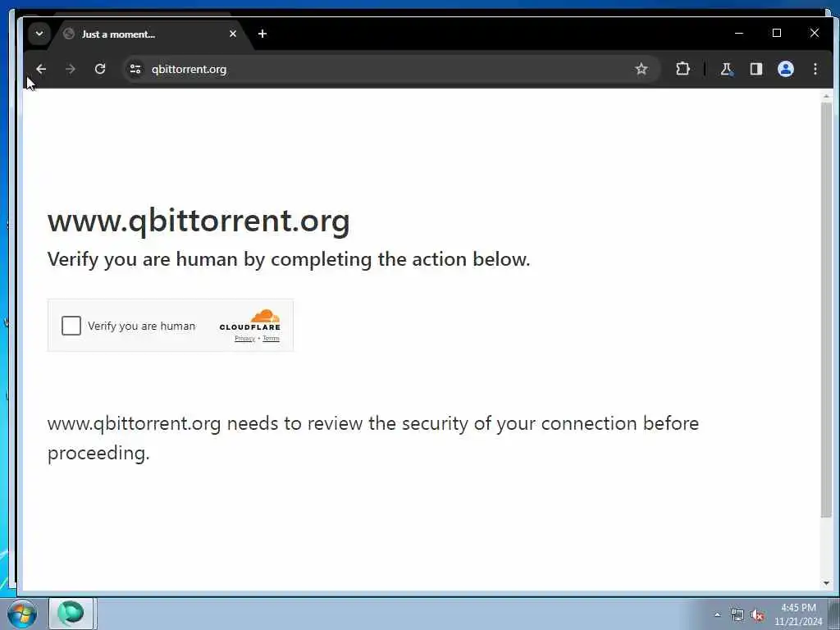
Task: Go back to the previous page
Action: [x=41, y=69]
